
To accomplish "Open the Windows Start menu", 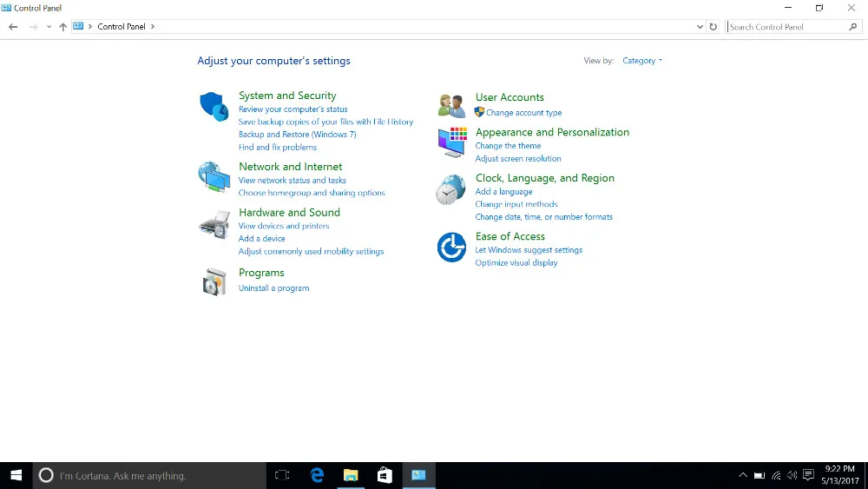I will point(16,475).
